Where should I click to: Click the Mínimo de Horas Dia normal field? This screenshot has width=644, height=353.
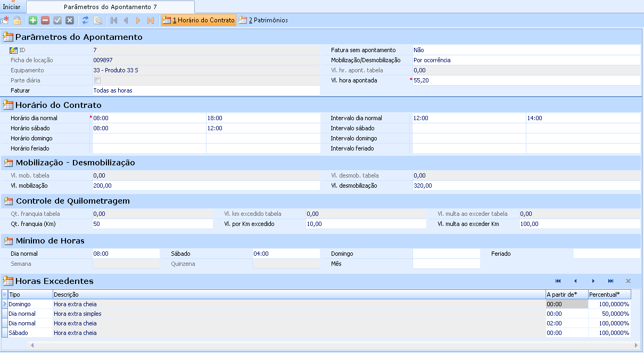click(126, 254)
